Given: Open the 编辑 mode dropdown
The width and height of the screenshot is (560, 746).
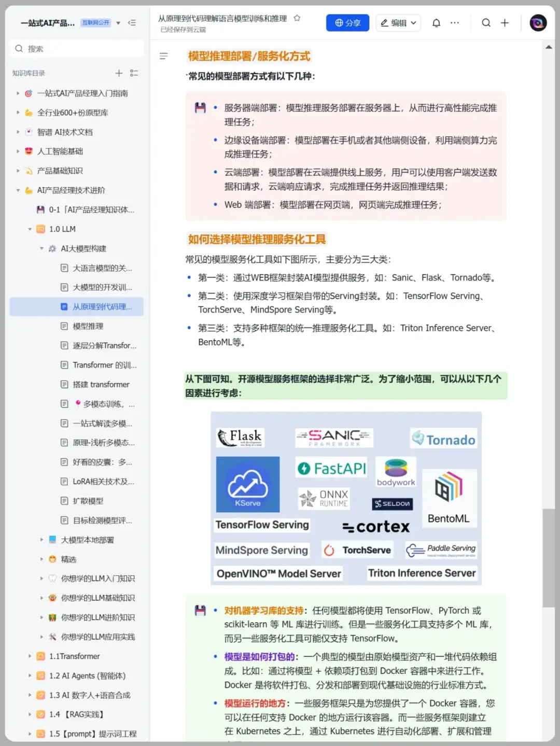Looking at the screenshot, I should [398, 23].
